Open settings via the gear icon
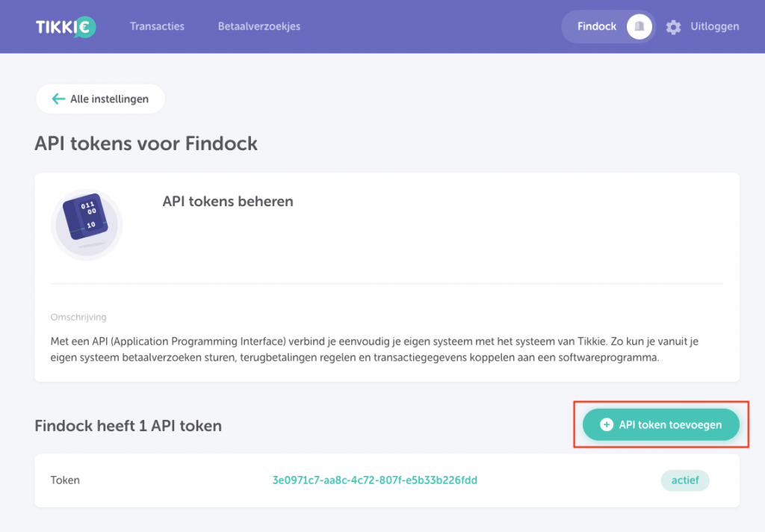 pyautogui.click(x=673, y=27)
